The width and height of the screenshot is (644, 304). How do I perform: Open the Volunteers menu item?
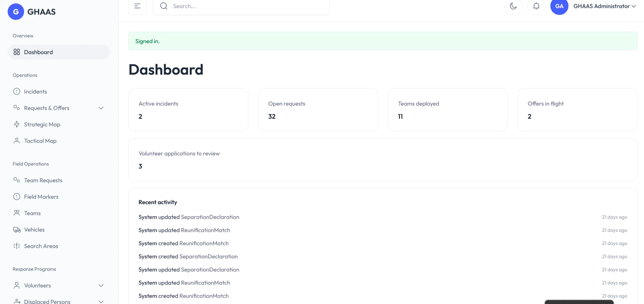59,285
